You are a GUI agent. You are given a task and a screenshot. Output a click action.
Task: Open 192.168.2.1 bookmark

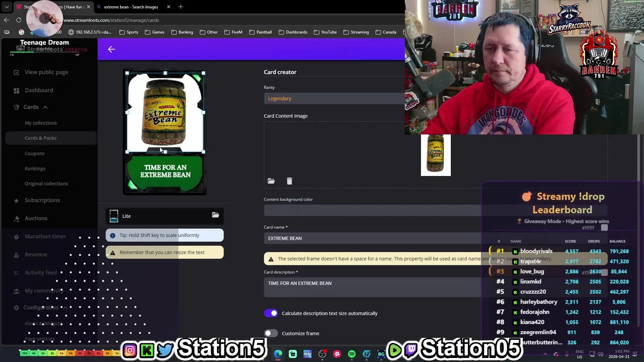(90, 32)
